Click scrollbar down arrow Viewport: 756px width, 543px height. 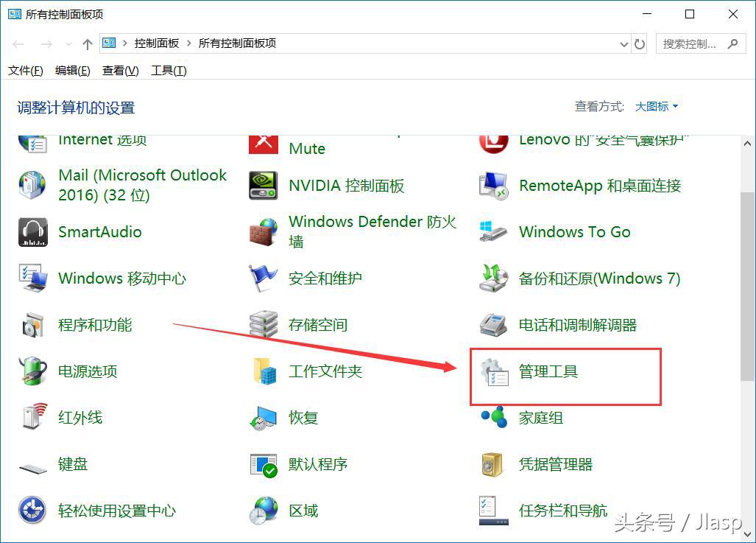747,534
